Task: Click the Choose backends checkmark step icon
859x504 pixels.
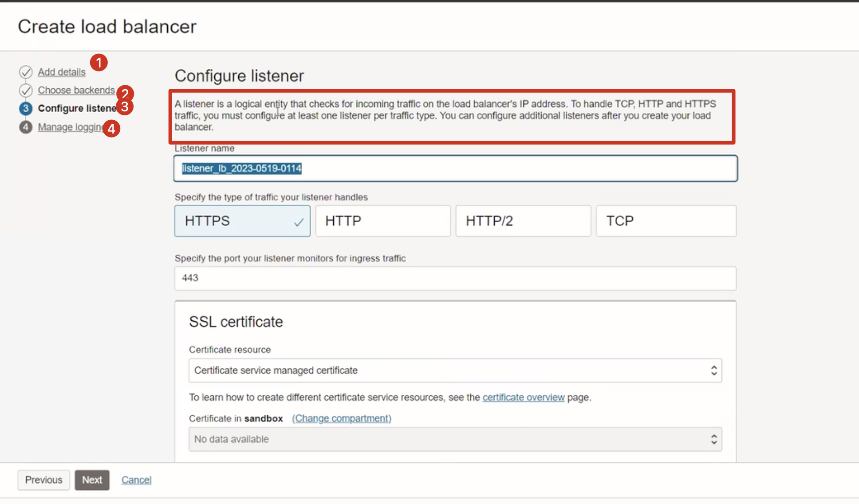Action: pos(26,91)
